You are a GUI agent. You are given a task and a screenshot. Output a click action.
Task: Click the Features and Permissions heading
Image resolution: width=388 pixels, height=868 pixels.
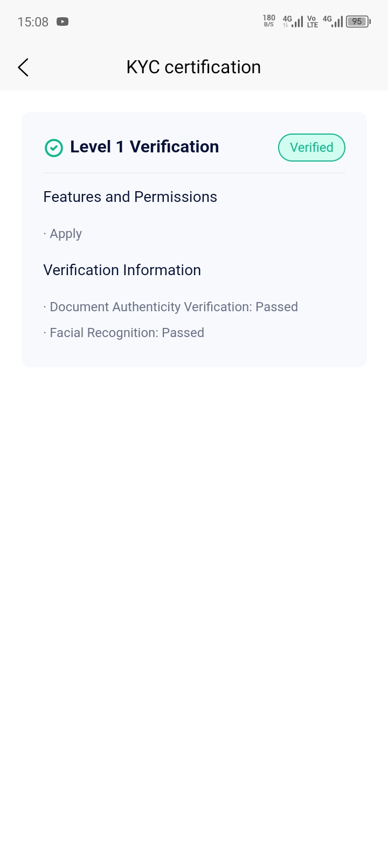pos(130,197)
